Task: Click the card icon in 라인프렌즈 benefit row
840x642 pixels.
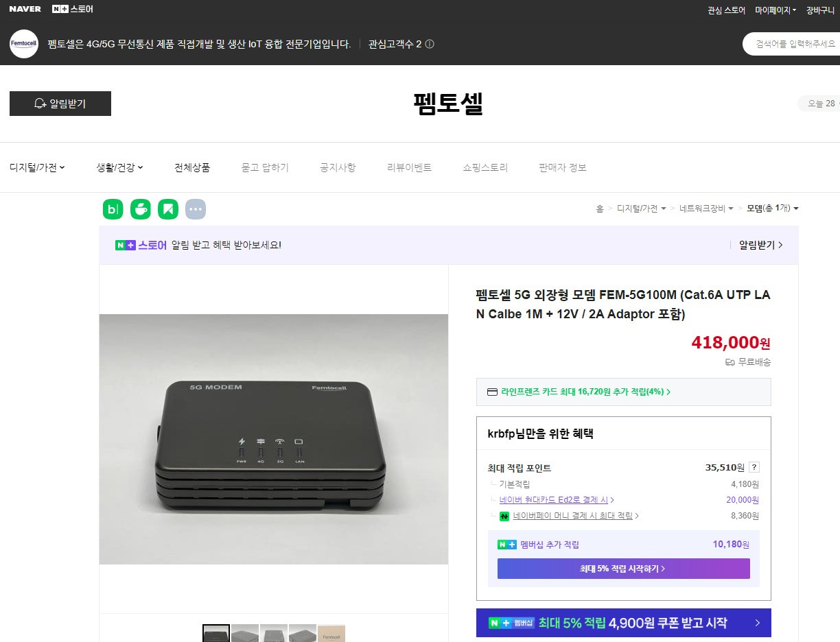Action: (492, 392)
